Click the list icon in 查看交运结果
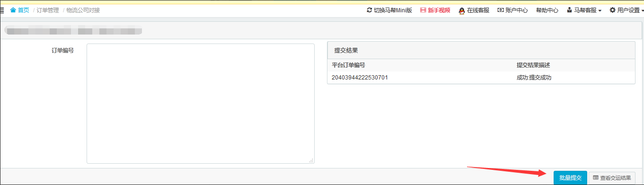Screen dimensions: 644x185 (596, 178)
